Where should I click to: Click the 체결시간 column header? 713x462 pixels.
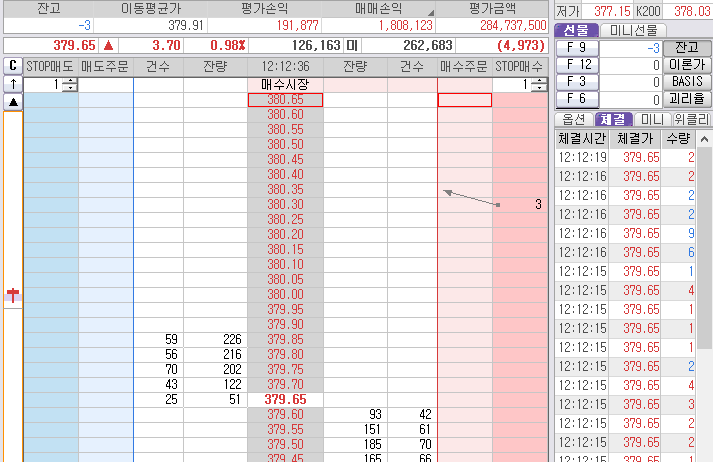(582, 139)
